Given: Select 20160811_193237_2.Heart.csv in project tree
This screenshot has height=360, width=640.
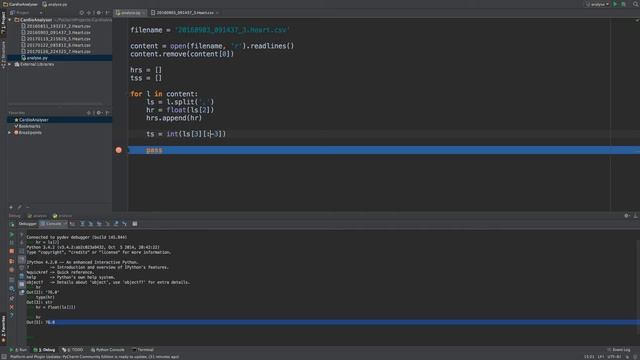Looking at the screenshot, I should (58, 26).
